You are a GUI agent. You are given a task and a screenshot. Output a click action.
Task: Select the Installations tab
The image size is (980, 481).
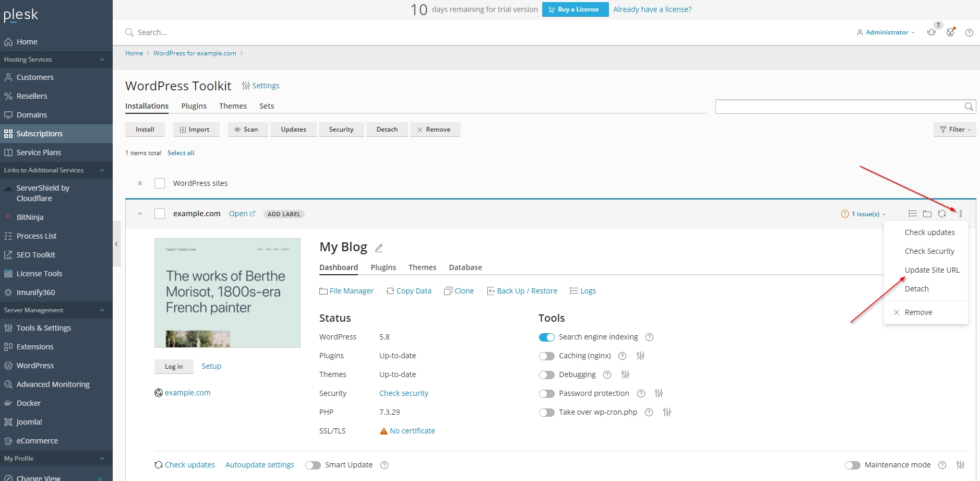pyautogui.click(x=147, y=106)
